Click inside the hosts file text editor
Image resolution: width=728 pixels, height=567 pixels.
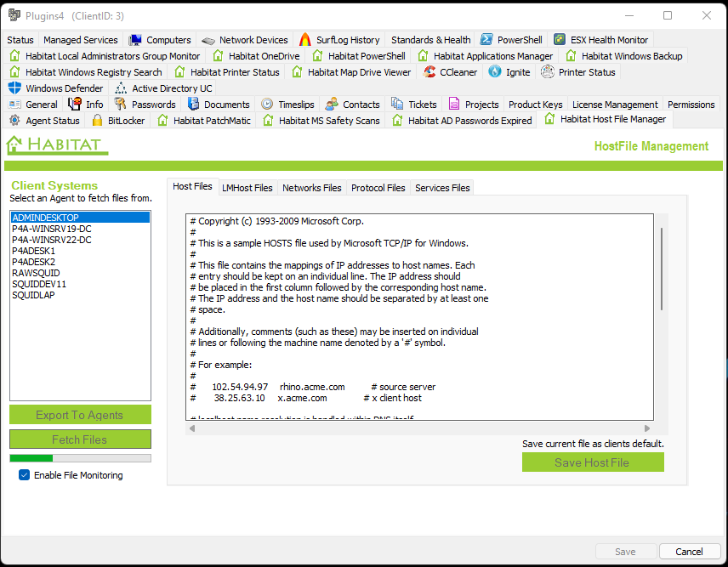pyautogui.click(x=419, y=317)
